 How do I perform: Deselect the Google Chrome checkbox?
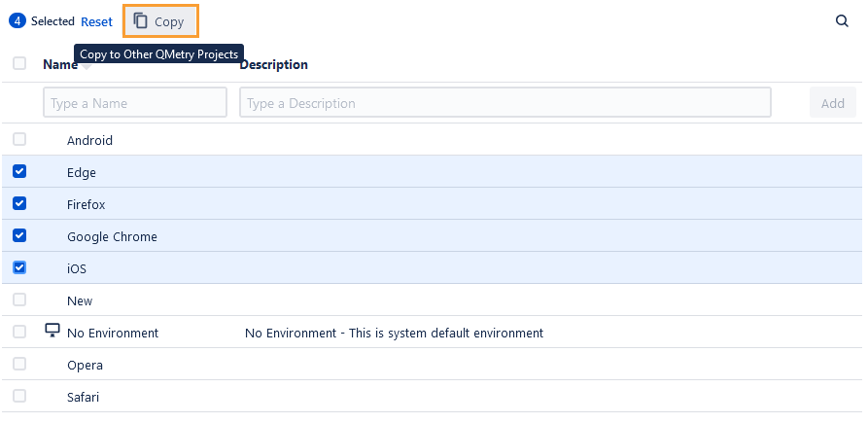pyautogui.click(x=19, y=236)
